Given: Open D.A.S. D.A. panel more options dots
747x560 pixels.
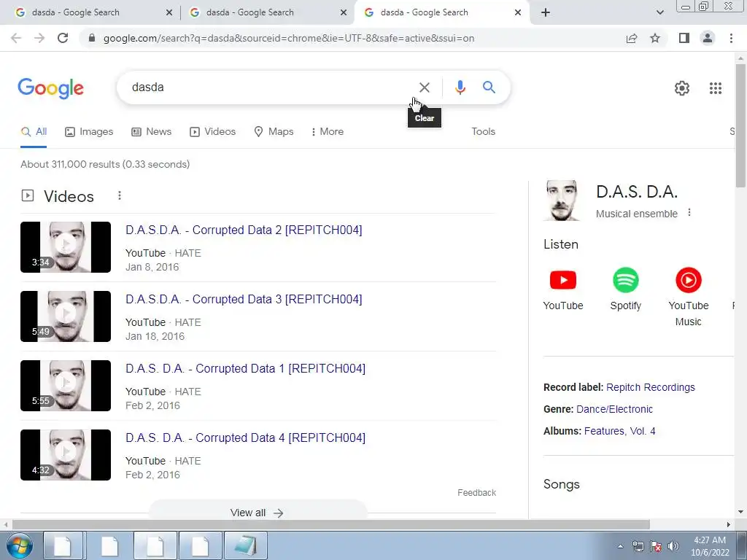Looking at the screenshot, I should click(x=689, y=212).
